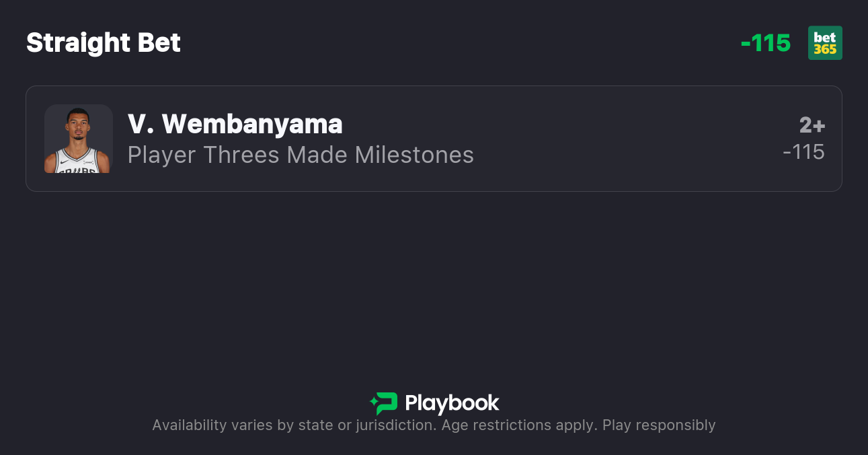The height and width of the screenshot is (455, 868).
Task: Click the bet365 sportsbook logo
Action: [825, 43]
